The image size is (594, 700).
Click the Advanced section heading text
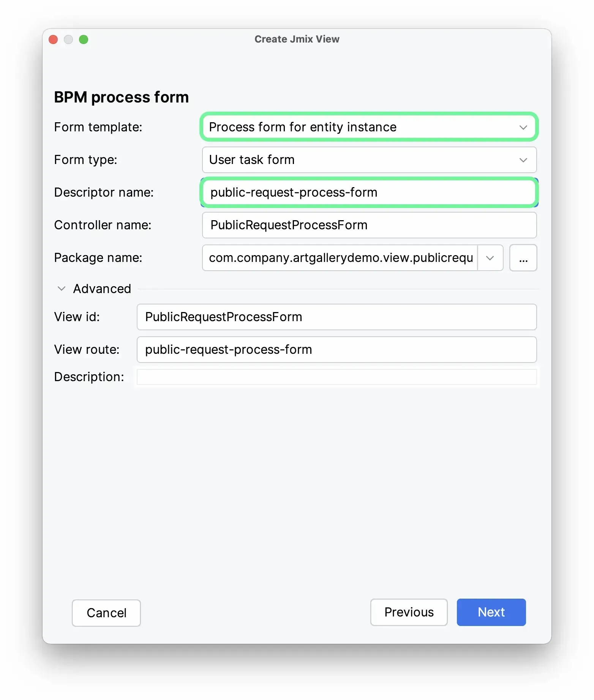click(102, 289)
